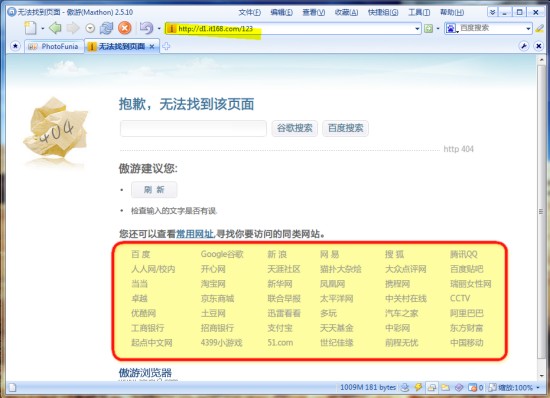Click the 谷歌搜索 button

[295, 128]
